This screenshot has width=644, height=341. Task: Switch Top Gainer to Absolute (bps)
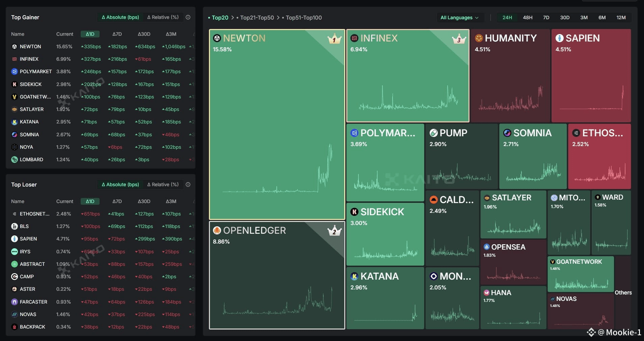coord(120,17)
